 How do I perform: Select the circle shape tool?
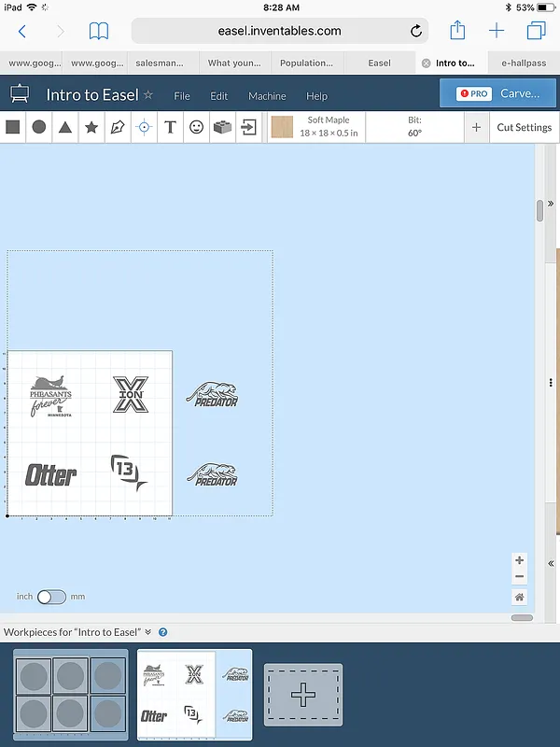pos(39,128)
